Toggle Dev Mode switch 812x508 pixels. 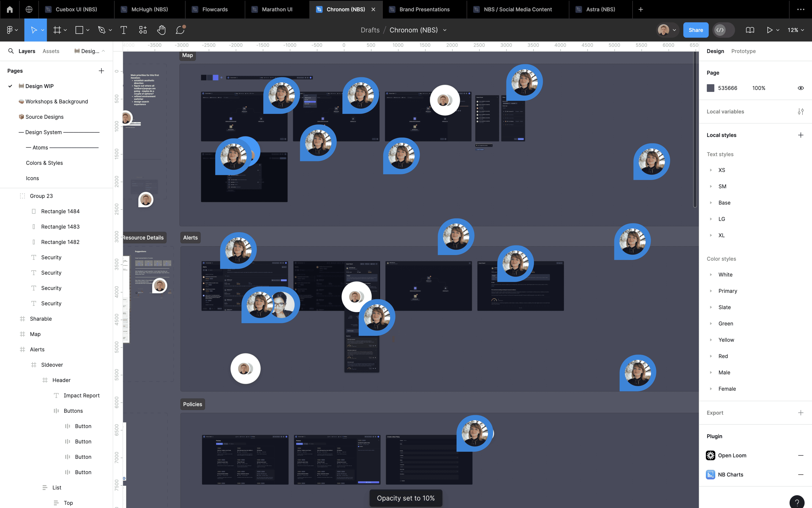[x=724, y=30]
